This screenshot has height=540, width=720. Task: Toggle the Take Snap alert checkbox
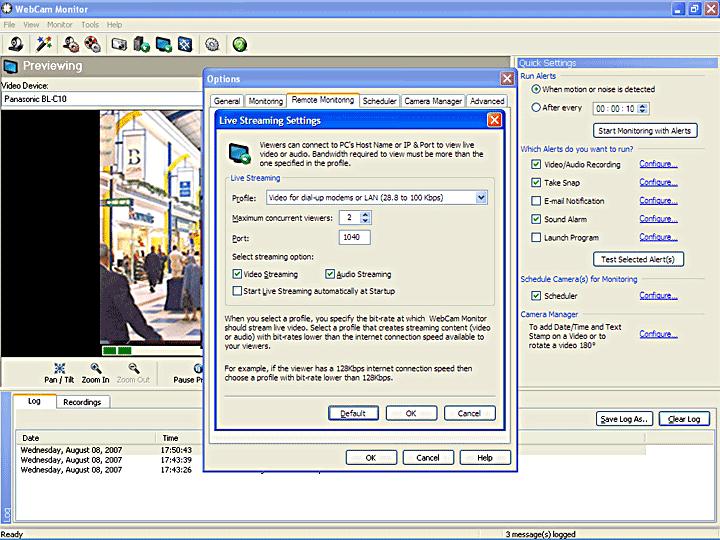(536, 183)
